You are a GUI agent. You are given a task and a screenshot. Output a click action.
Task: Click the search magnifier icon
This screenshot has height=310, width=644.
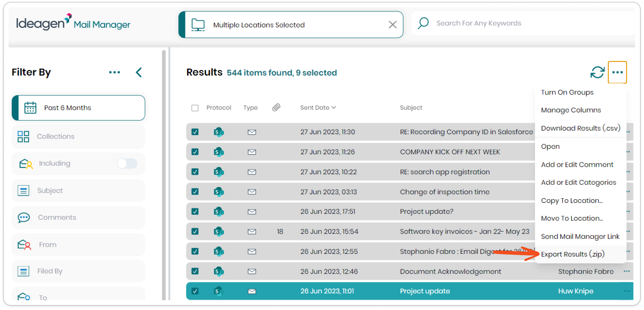pos(423,23)
